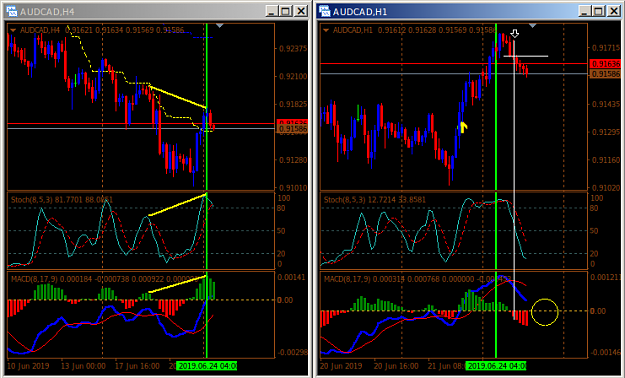
Task: Click the AUDCAD,H1 title bar text
Action: pos(360,12)
